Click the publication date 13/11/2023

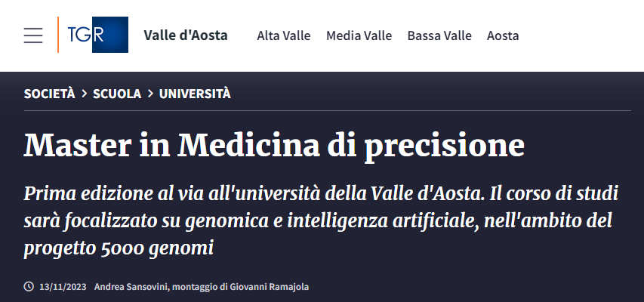(60, 287)
